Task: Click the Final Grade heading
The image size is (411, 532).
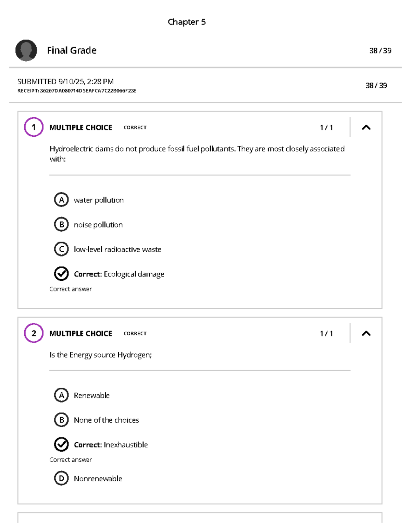Action: 72,50
